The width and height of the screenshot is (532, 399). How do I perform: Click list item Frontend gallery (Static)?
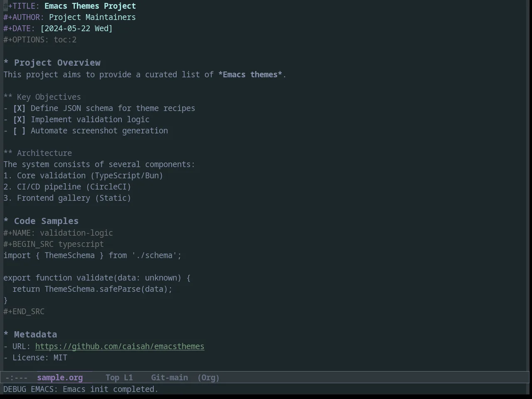(67, 198)
